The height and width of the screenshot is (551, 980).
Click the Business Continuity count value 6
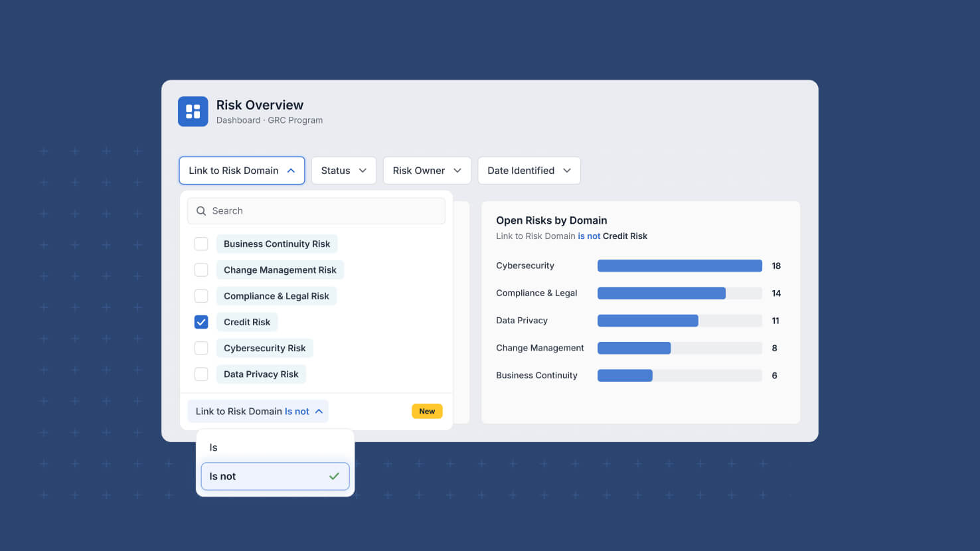pyautogui.click(x=774, y=375)
